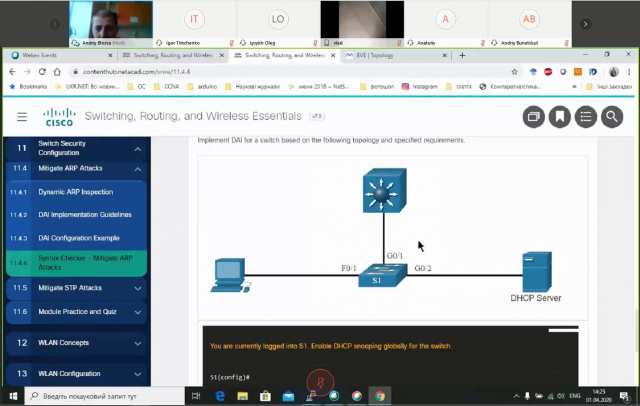640x406 pixels.
Task: Expand section 11.6 Module Practice and Quiz
Action: click(x=137, y=312)
